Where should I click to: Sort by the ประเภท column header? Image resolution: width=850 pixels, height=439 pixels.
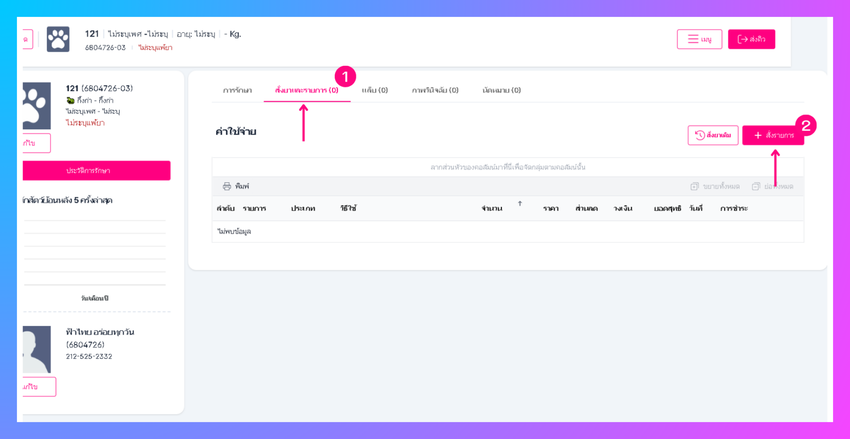point(303,209)
